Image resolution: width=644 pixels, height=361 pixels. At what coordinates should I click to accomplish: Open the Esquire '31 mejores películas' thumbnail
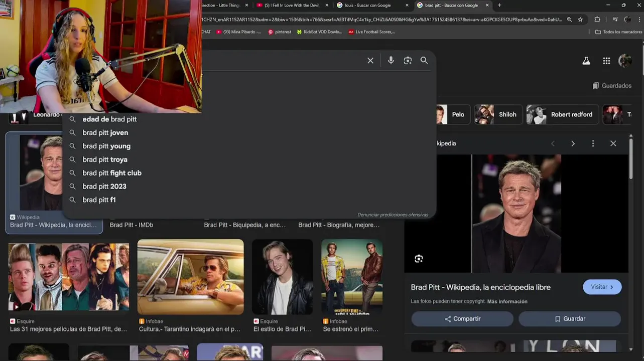point(69,277)
